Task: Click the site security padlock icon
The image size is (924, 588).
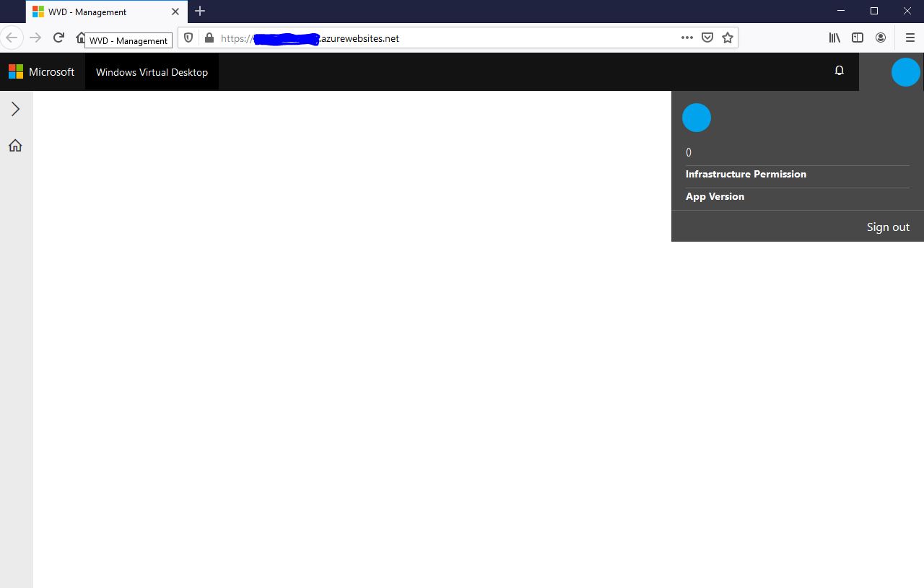Action: pyautogui.click(x=209, y=38)
